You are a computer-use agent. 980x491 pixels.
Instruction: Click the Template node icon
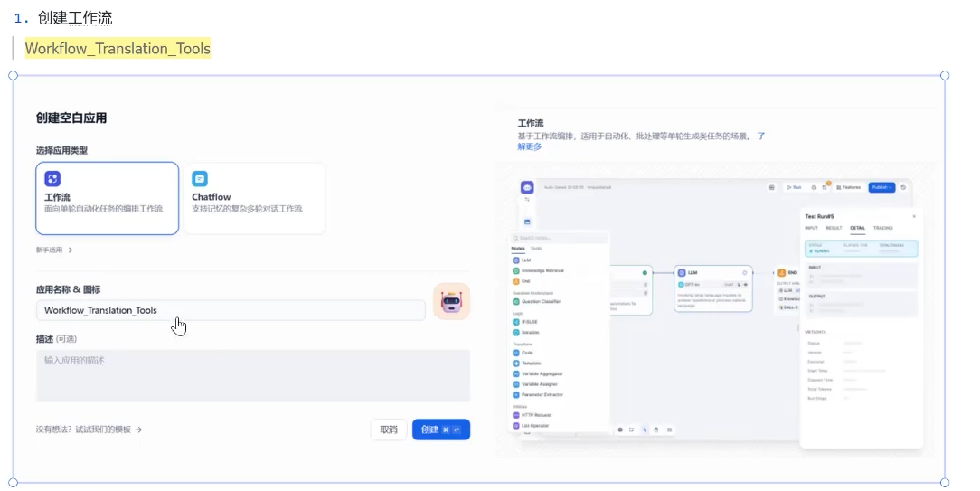point(515,364)
